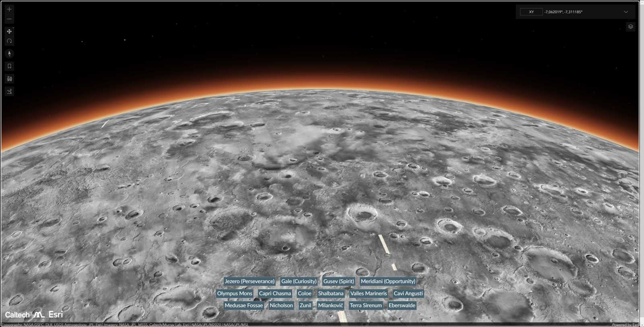Viewport: 644px width, 327px height.
Task: Fly to Valles Marineris
Action: [368, 293]
